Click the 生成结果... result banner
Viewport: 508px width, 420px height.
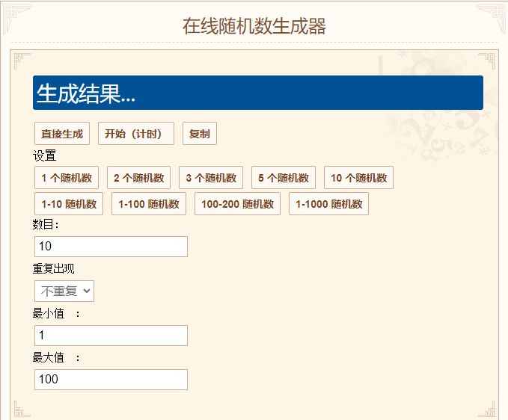click(258, 93)
